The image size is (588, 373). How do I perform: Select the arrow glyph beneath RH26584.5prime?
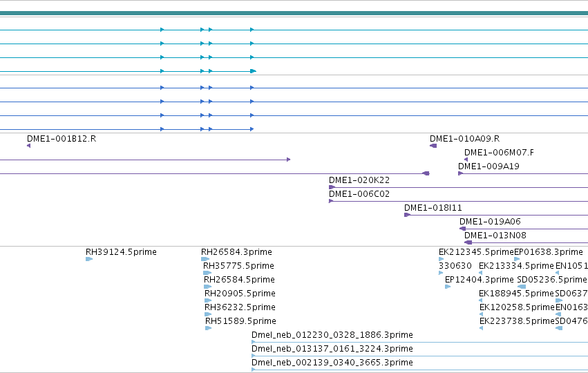[x=208, y=287]
